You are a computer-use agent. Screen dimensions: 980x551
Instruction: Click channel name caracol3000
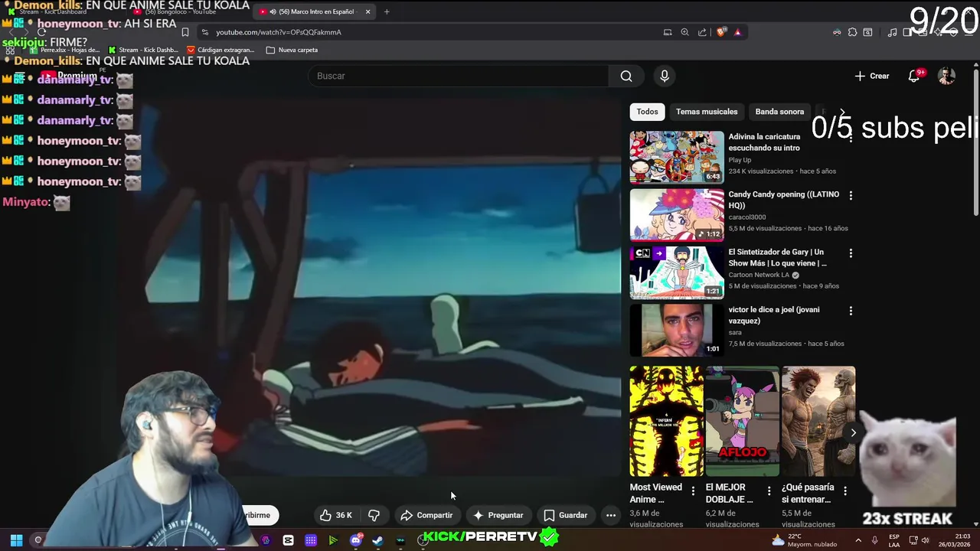click(747, 217)
